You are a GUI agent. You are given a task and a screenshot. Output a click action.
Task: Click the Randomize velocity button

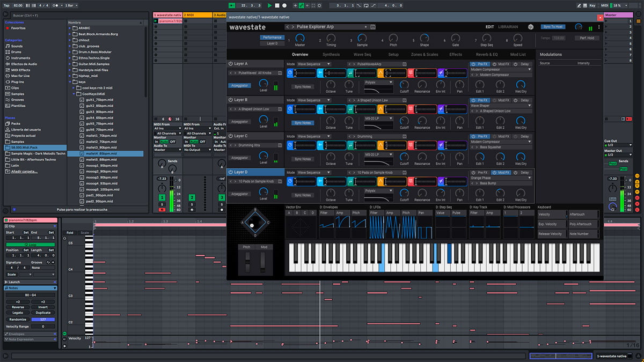pos(18,319)
